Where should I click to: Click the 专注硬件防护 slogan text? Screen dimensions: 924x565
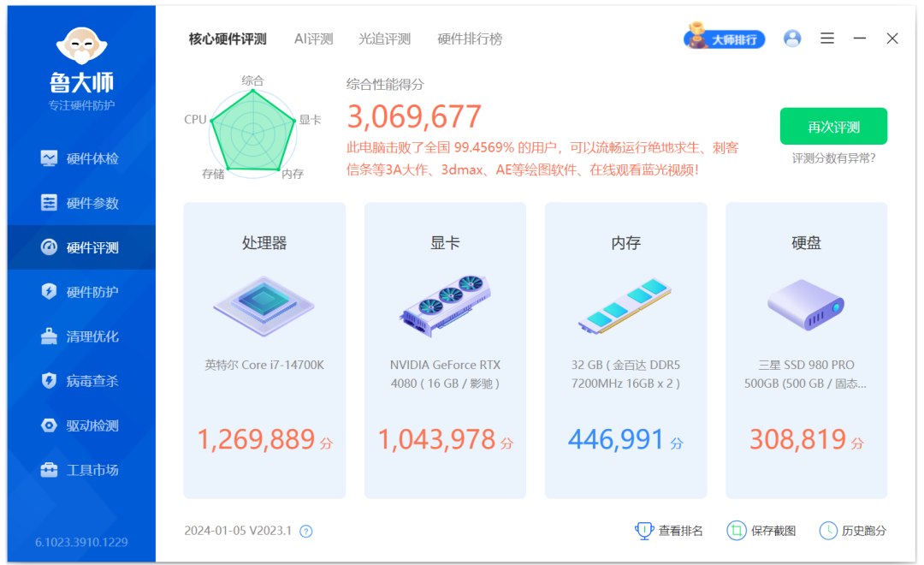[x=81, y=105]
